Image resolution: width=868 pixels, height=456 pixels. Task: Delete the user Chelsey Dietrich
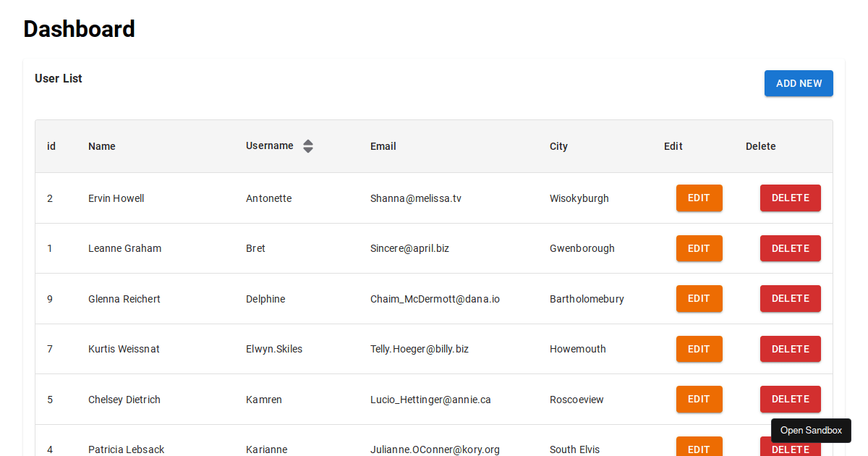coord(790,399)
